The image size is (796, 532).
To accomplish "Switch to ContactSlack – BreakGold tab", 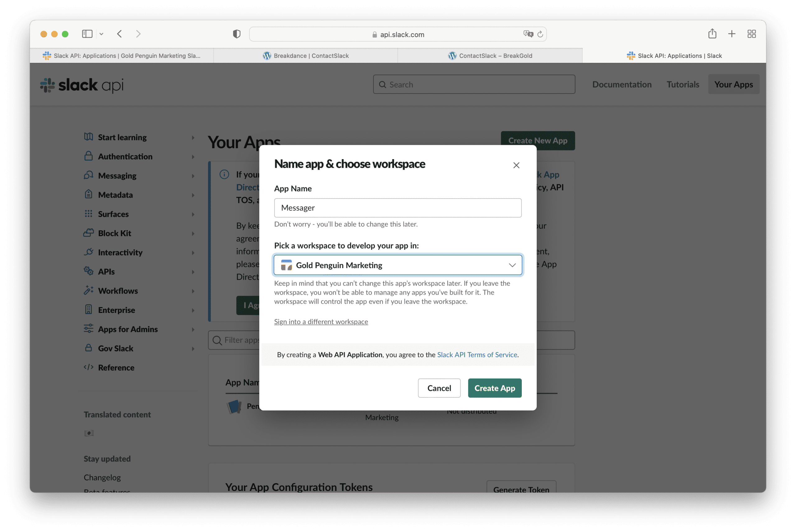I will [490, 56].
